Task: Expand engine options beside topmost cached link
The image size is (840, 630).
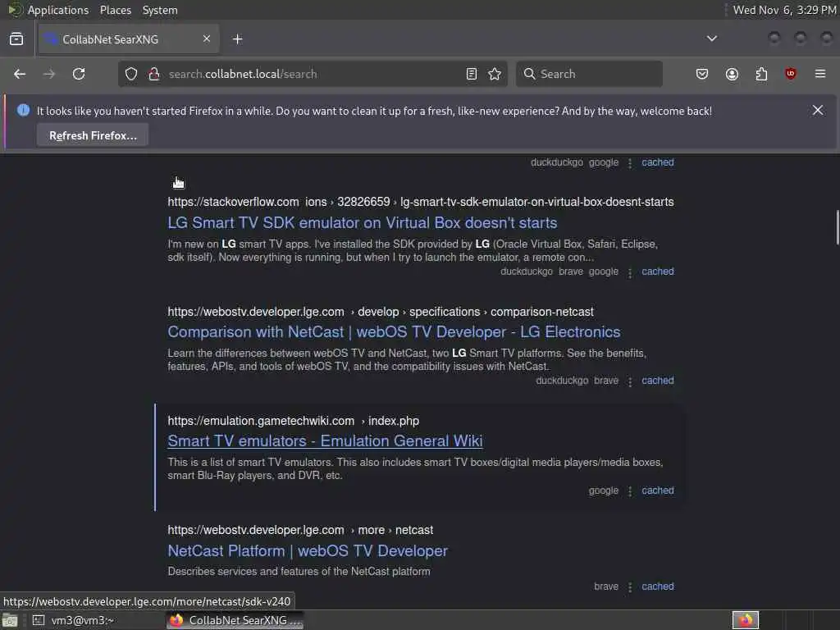Action: (x=630, y=163)
